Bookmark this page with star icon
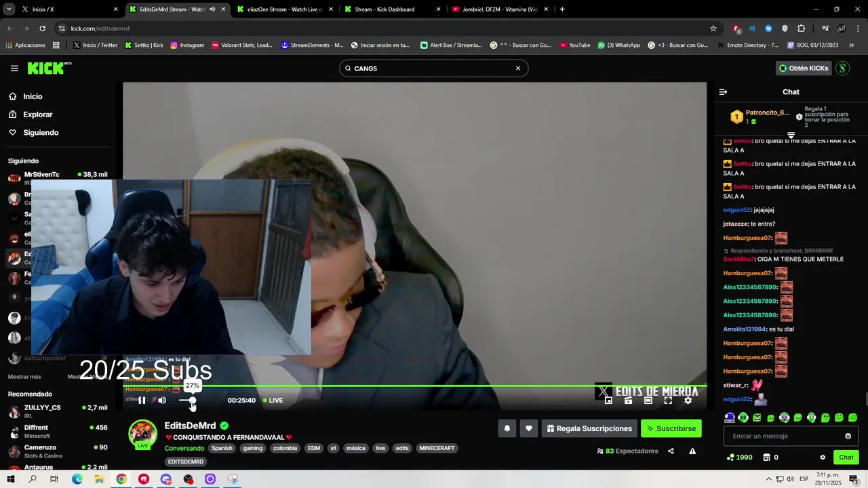Image resolution: width=868 pixels, height=488 pixels. point(713,28)
